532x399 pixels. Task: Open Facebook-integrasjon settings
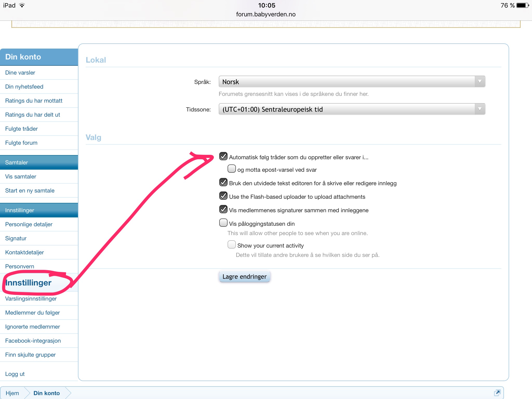[33, 341]
